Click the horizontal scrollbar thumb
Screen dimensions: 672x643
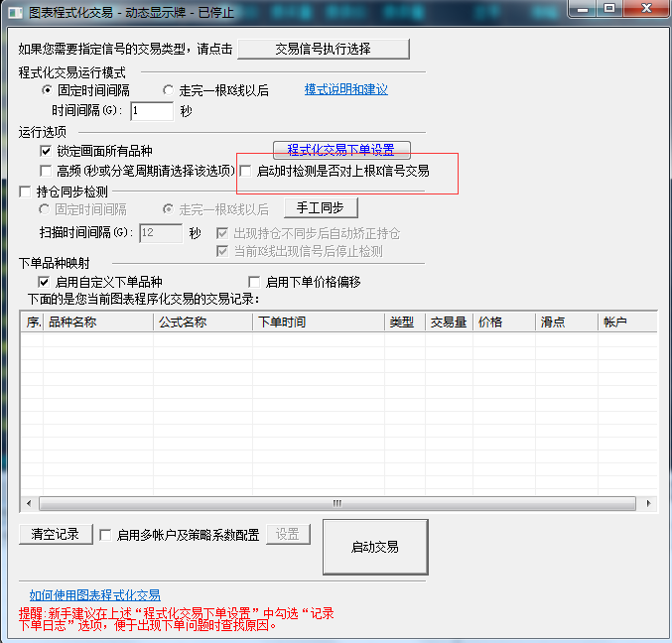pos(337,503)
